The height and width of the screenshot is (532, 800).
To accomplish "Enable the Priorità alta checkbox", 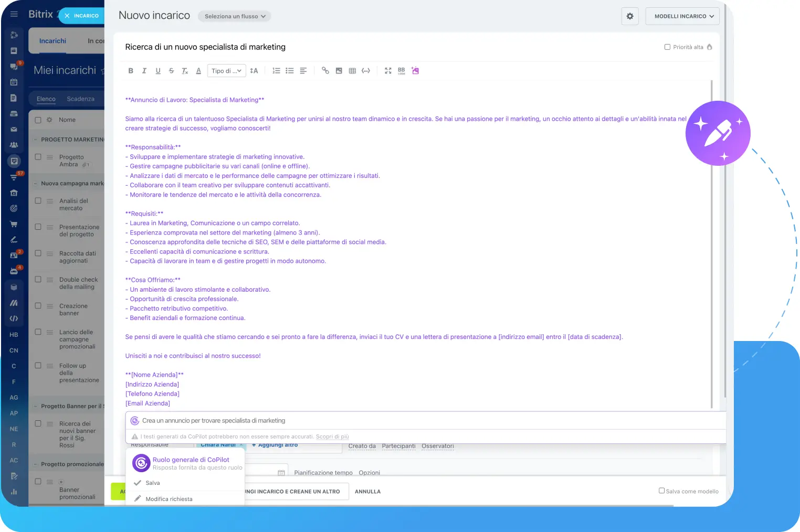I will (x=668, y=47).
